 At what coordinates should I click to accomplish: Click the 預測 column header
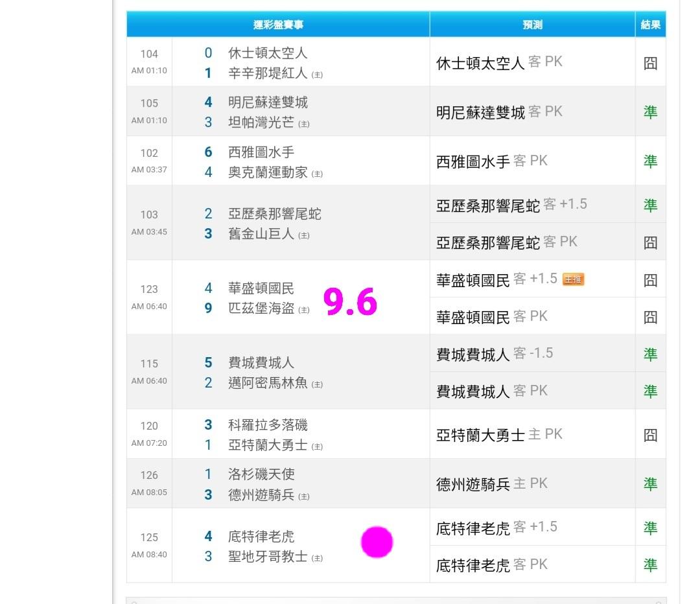[x=532, y=25]
